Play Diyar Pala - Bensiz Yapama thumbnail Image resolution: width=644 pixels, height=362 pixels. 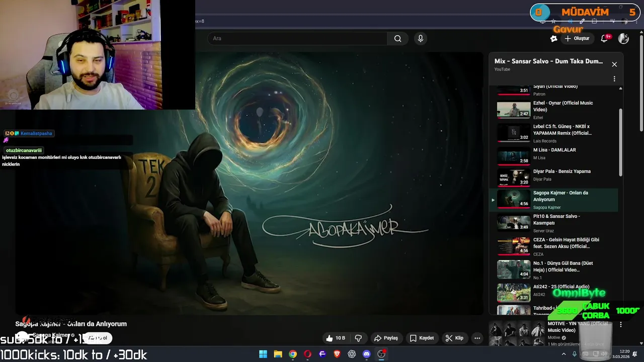point(514,177)
